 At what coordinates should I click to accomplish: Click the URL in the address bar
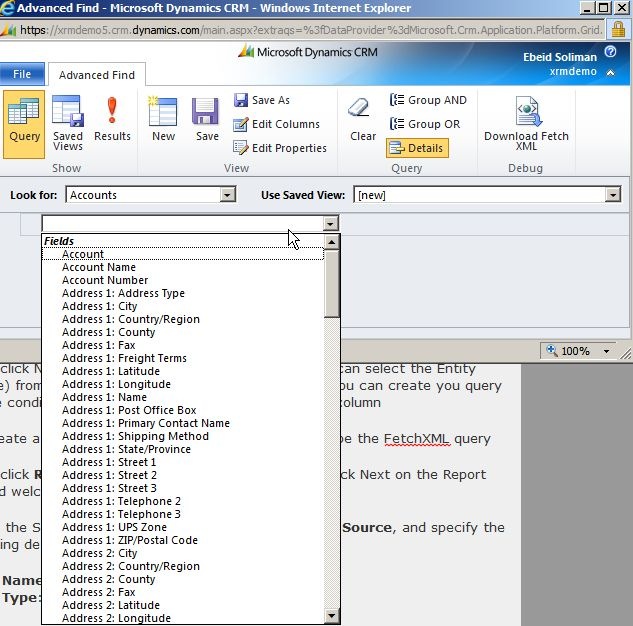point(311,30)
